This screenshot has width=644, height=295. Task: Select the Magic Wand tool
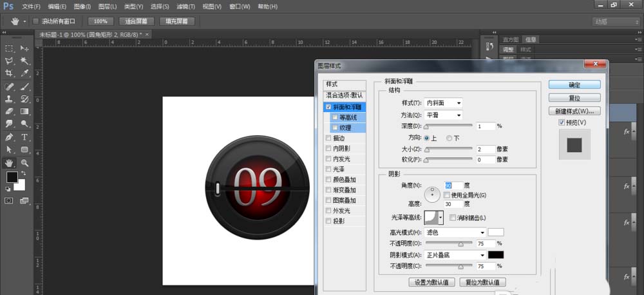(x=24, y=61)
